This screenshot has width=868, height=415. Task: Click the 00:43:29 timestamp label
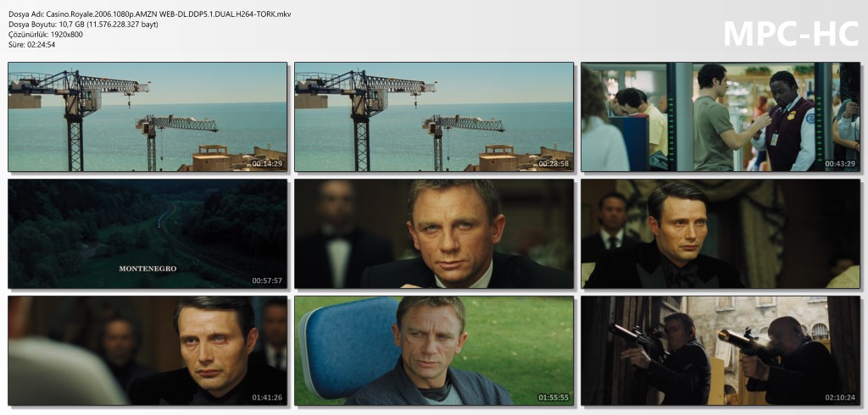click(839, 163)
